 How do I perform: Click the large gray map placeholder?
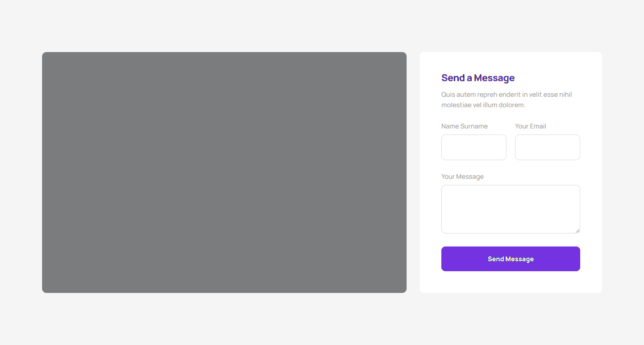(x=224, y=172)
